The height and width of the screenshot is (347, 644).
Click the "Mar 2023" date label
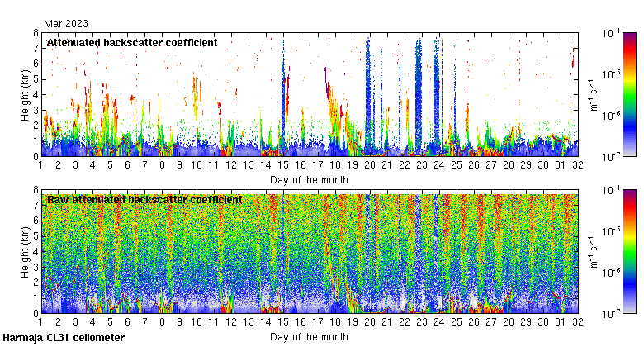tap(66, 24)
